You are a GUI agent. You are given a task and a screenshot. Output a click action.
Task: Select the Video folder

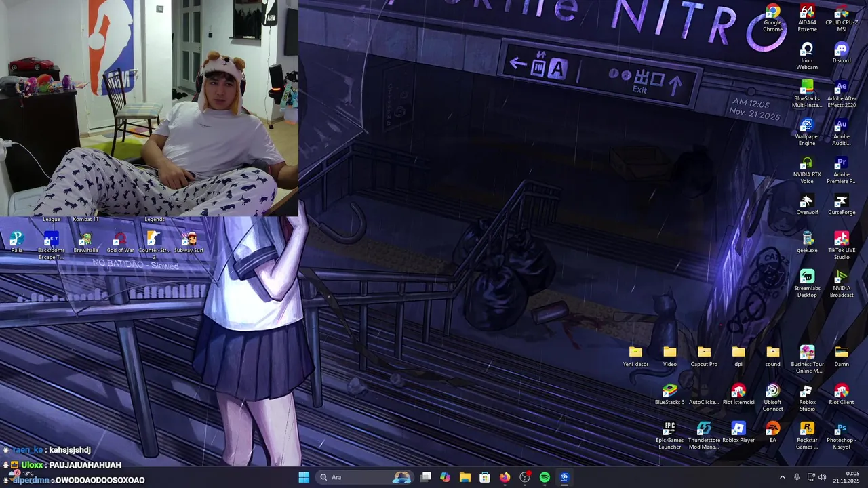tap(670, 357)
